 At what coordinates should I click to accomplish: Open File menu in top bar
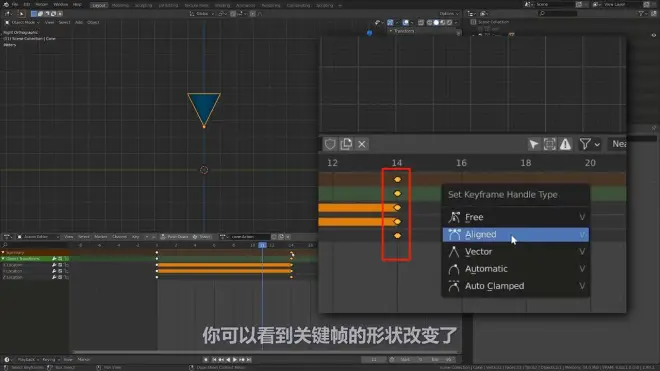click(15, 4)
